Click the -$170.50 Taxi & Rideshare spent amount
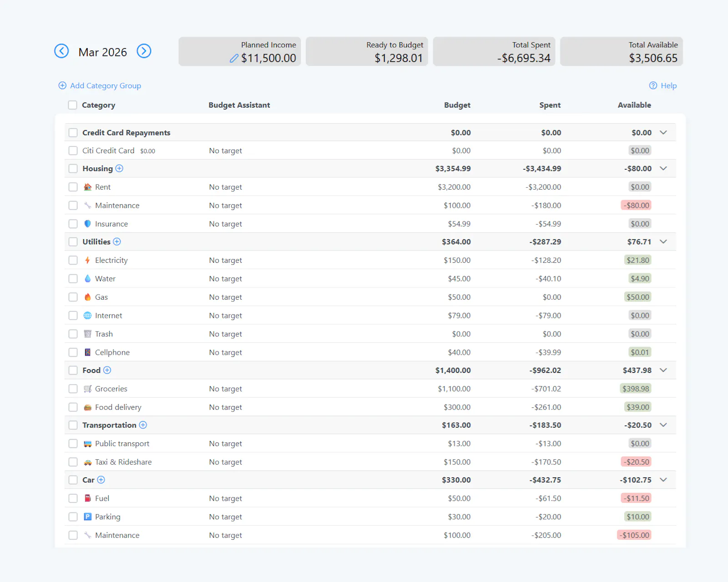Image resolution: width=728 pixels, height=582 pixels. [546, 462]
